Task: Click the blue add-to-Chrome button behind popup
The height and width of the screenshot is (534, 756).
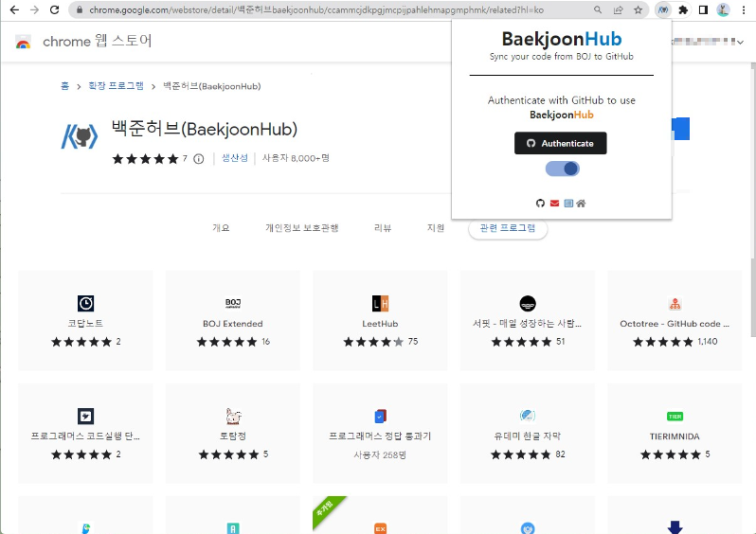Action: coord(680,129)
